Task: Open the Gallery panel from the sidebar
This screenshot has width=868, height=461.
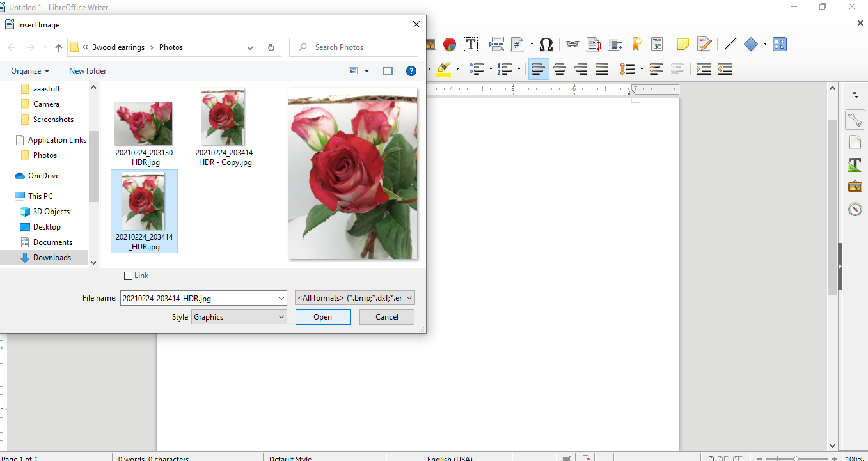Action: pyautogui.click(x=855, y=186)
